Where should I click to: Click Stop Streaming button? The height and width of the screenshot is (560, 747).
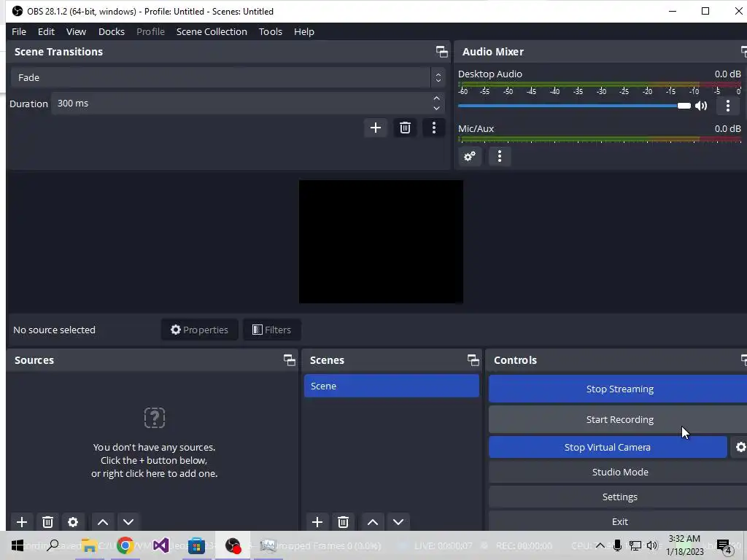click(x=619, y=389)
